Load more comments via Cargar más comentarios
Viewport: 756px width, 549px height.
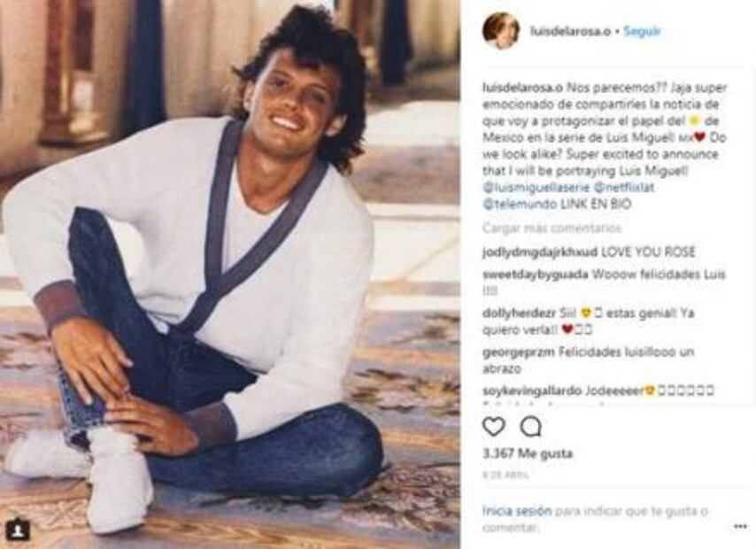click(552, 228)
